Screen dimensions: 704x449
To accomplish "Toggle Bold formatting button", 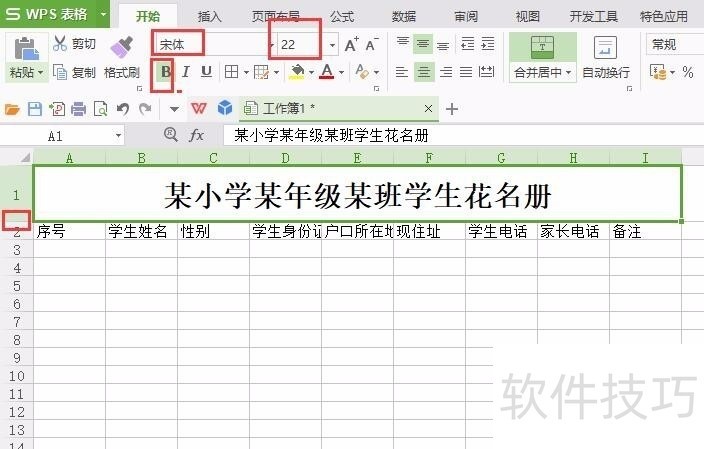I will coord(165,72).
